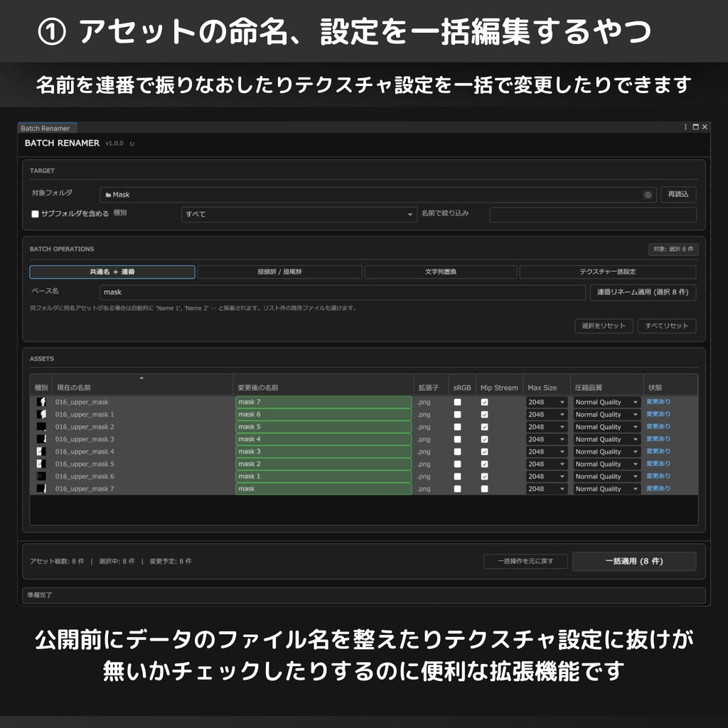728x728 pixels.
Task: Click the Max Size column header
Action: (x=547, y=385)
